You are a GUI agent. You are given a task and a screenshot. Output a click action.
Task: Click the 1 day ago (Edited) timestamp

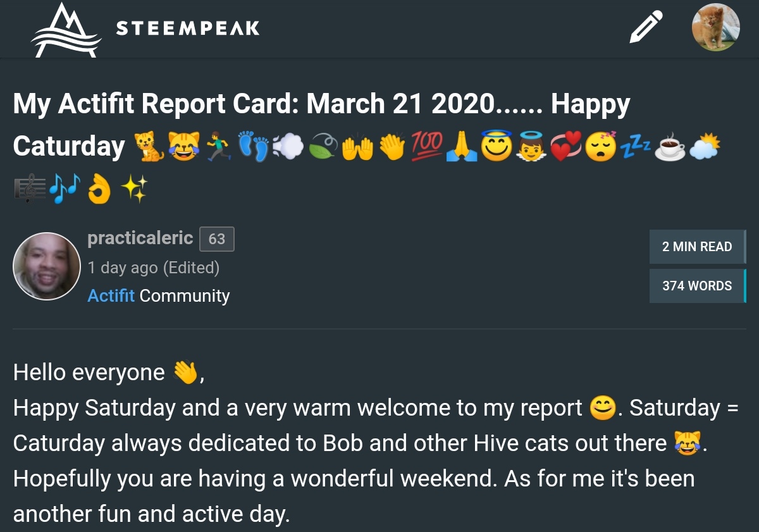coord(153,268)
